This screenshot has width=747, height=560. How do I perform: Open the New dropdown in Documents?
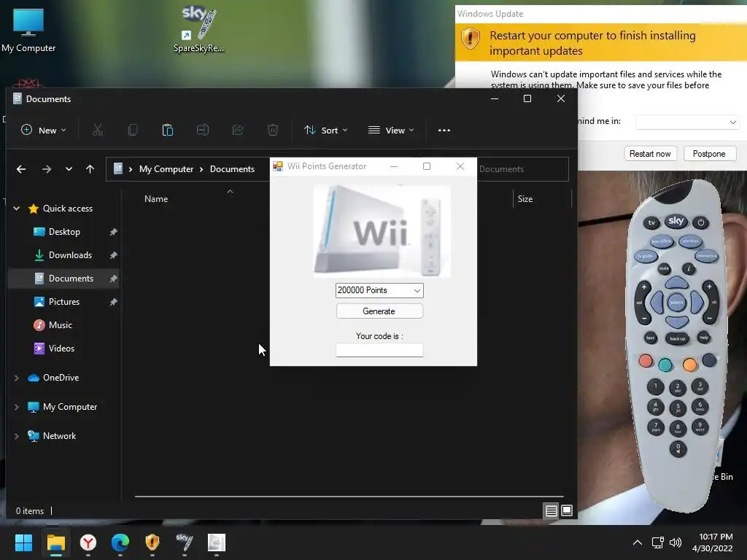(x=44, y=130)
